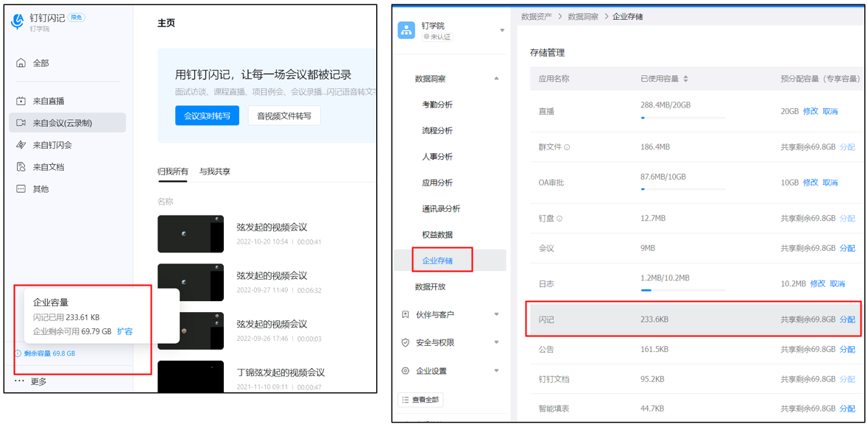Open thumbnail of 2022-10-20 10:54 meeting

[191, 234]
